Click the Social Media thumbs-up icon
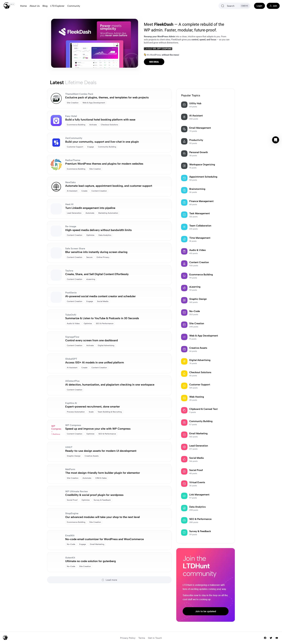 [184, 459]
